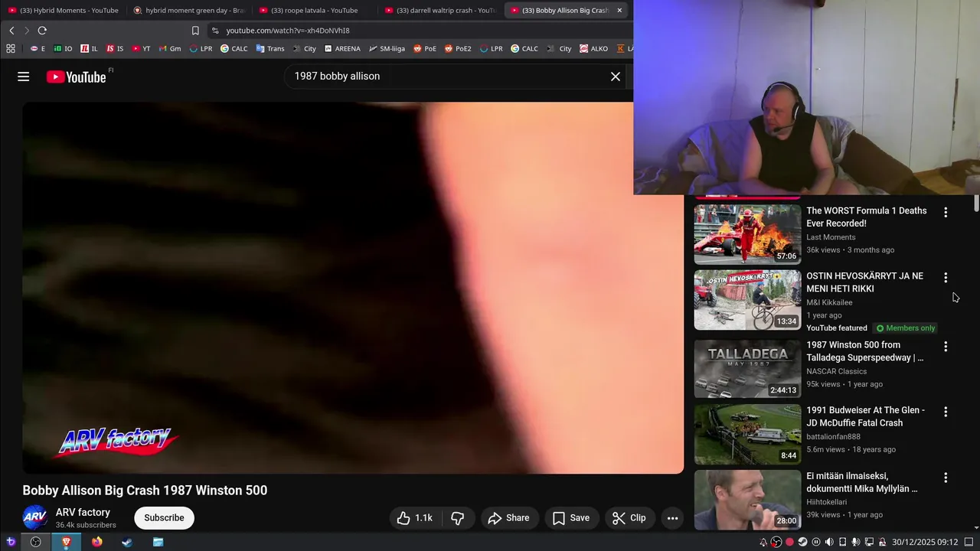Switch to the 'hybrid moment green day' tab

(188, 10)
